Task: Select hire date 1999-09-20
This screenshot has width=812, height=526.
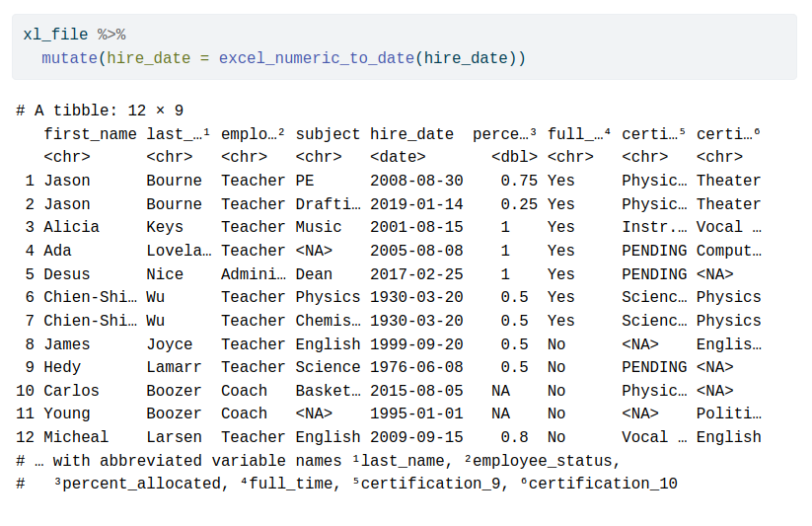Action: [416, 344]
